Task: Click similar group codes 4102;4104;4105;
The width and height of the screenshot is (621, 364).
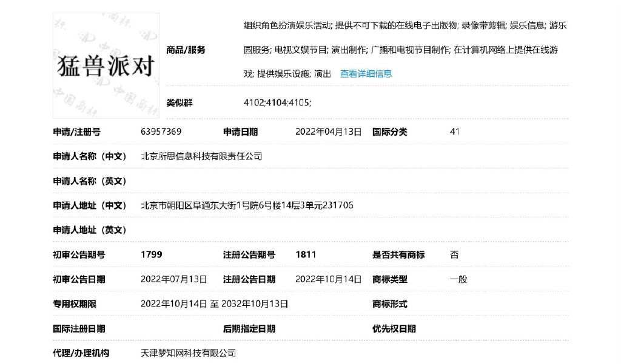Action: [x=277, y=103]
